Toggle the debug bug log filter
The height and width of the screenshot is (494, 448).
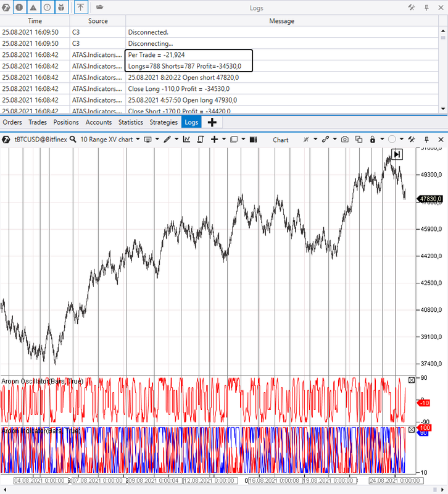click(61, 7)
